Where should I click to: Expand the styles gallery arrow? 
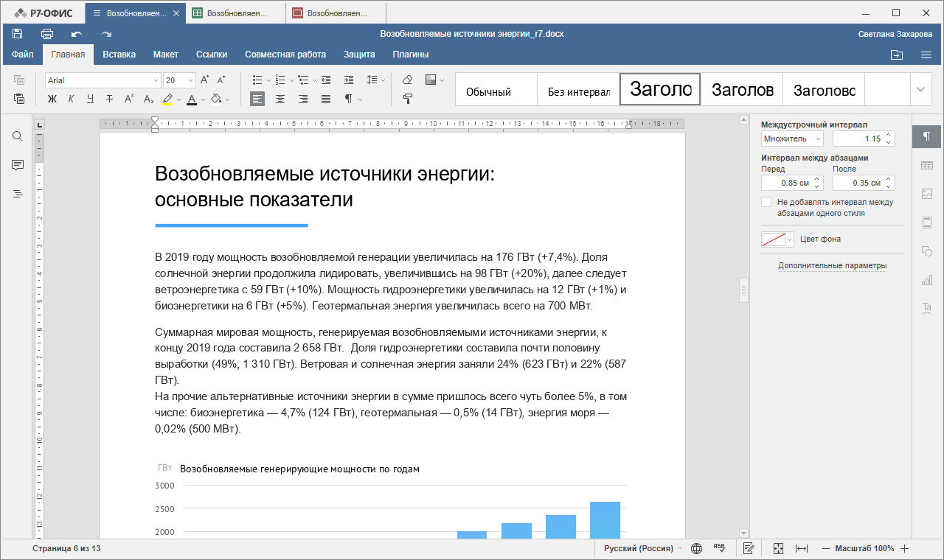(x=920, y=89)
